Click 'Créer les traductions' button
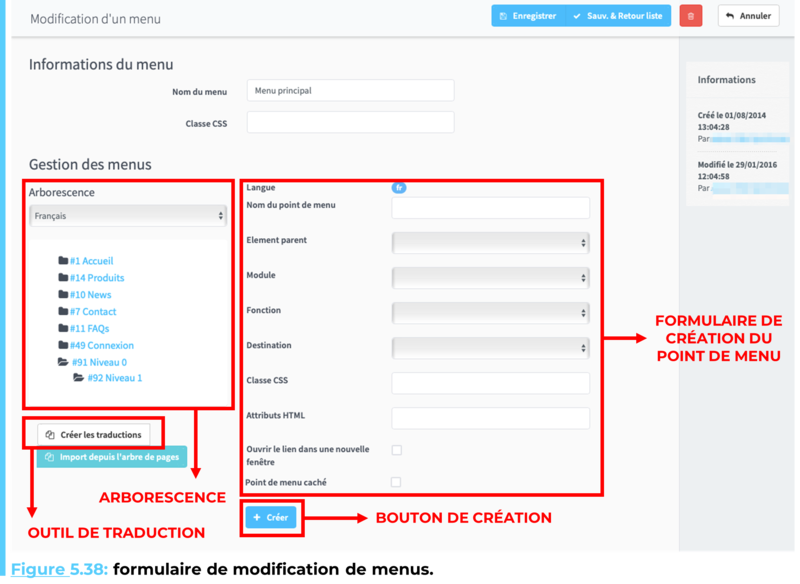The width and height of the screenshot is (800, 584). point(94,435)
